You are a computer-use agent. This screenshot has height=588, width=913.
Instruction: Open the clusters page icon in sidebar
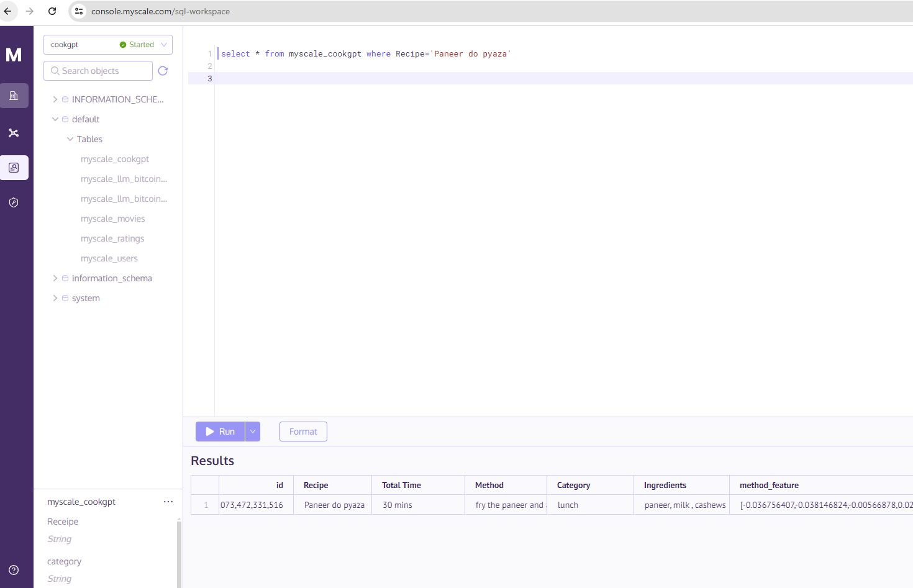click(x=14, y=96)
